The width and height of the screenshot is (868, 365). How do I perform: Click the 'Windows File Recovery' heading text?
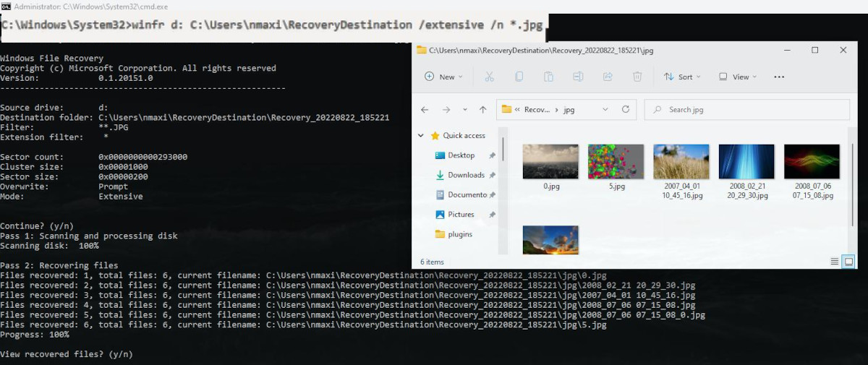point(52,59)
